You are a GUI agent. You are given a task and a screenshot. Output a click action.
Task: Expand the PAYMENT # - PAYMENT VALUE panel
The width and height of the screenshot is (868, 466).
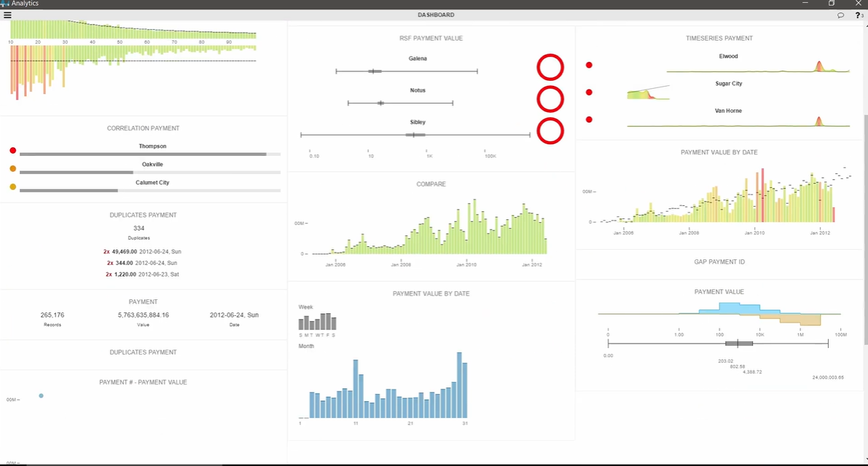pyautogui.click(x=144, y=382)
